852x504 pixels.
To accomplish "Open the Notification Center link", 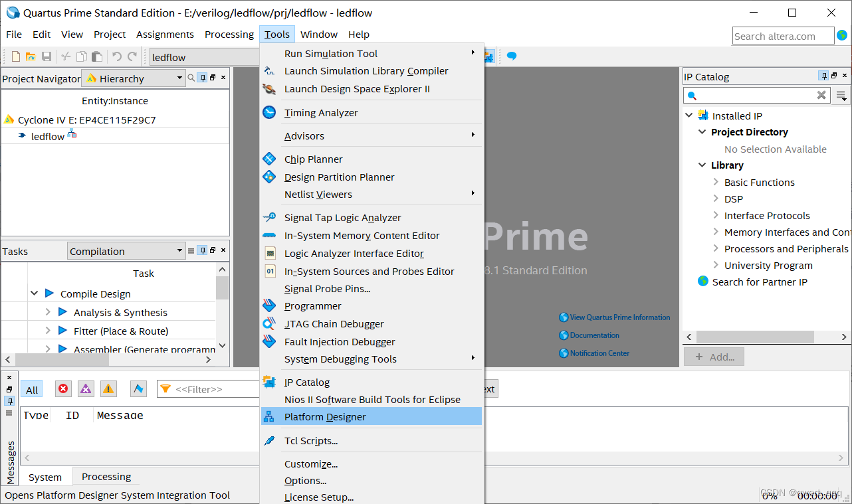I will [595, 353].
